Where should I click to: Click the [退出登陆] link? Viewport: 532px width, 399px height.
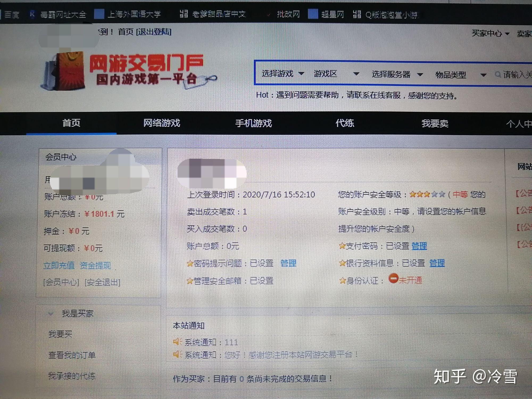(x=154, y=32)
